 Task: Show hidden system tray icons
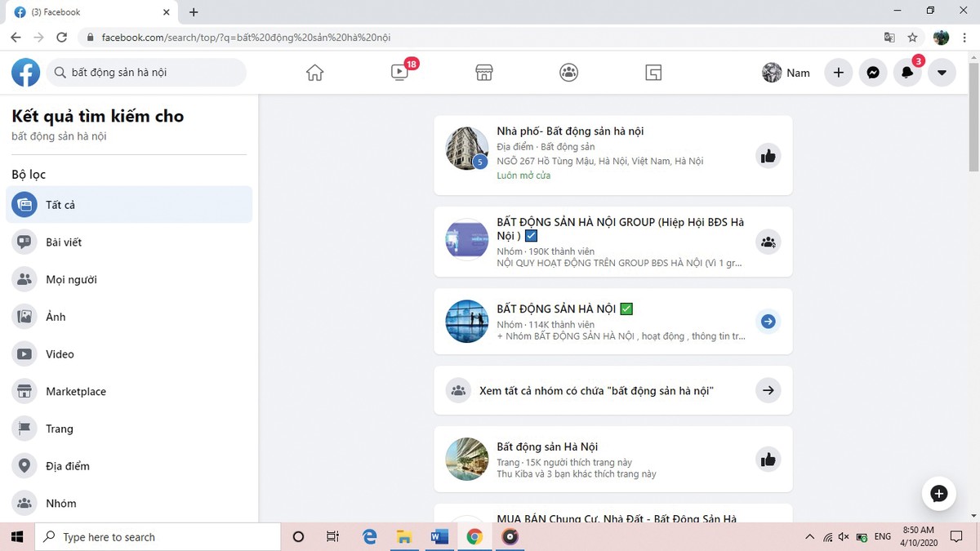(809, 537)
